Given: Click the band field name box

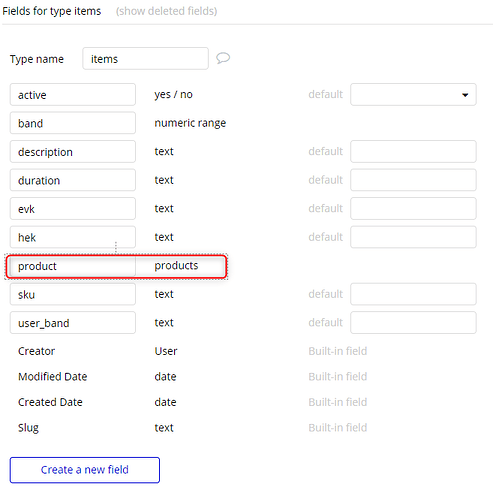Looking at the screenshot, I should 73,123.
